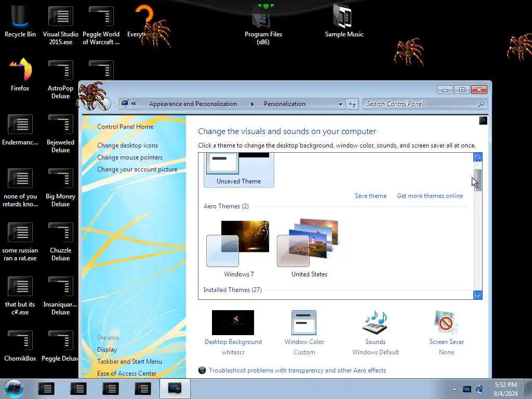
Task: Select the Unsaved Theme thumbnail
Action: (238, 170)
